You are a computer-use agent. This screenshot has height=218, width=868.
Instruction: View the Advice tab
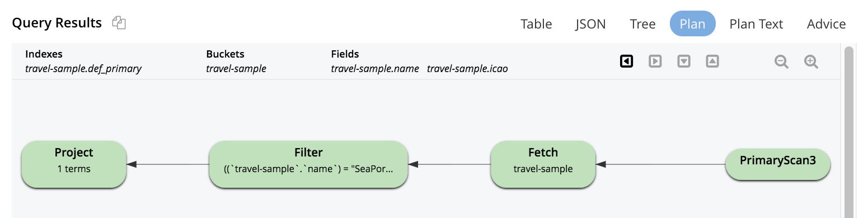(826, 24)
